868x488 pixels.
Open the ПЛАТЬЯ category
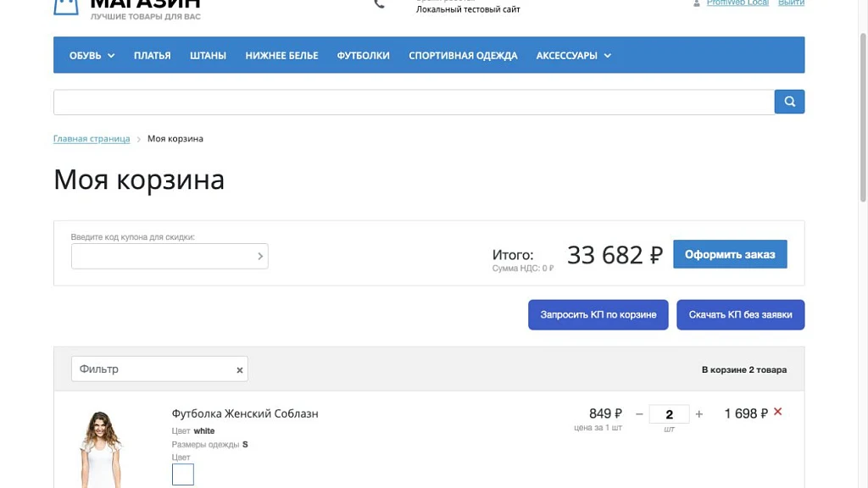click(153, 55)
